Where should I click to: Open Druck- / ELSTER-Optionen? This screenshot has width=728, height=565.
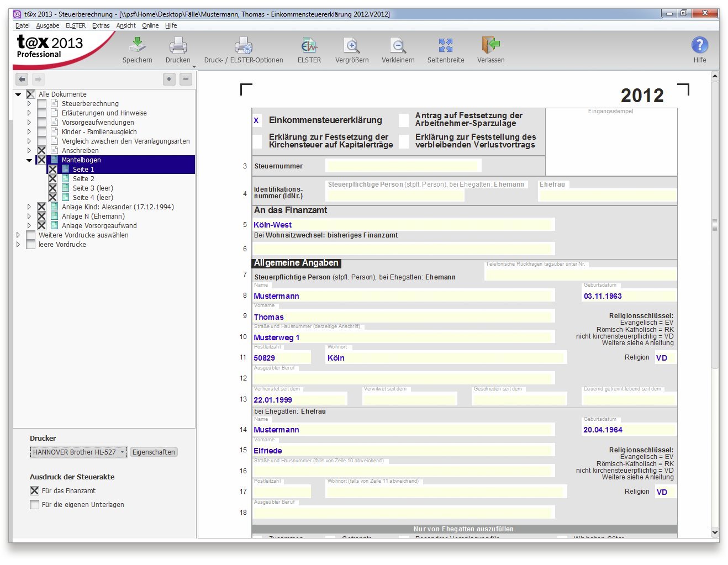tap(243, 45)
